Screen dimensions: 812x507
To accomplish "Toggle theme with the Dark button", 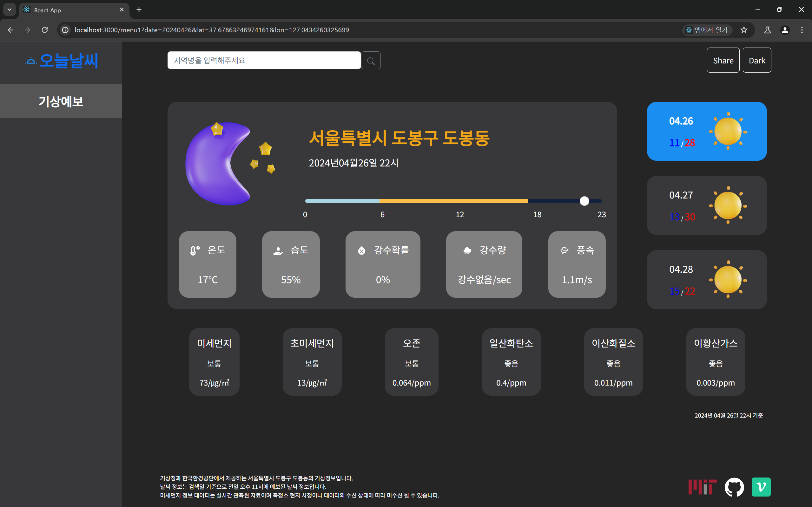I will [757, 60].
